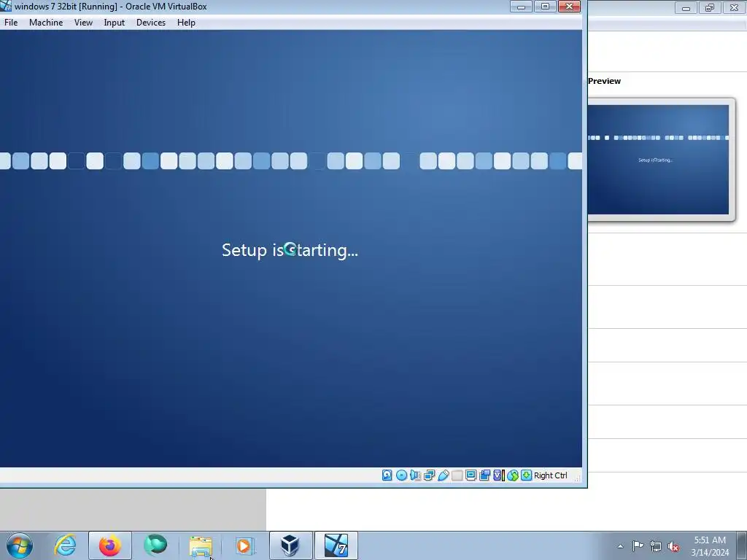
Task: Open Windows Explorer from taskbar
Action: (201, 545)
